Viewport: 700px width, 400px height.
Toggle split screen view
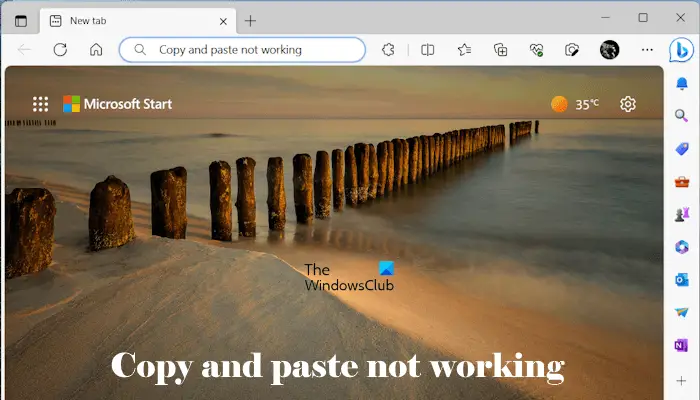(x=428, y=50)
